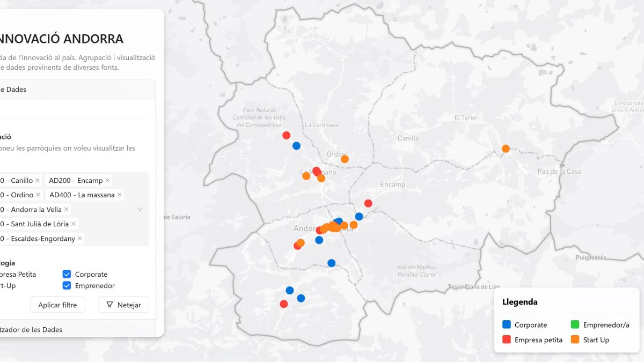
Task: Remove the Sant Julià de Lória tag
Action: point(74,224)
